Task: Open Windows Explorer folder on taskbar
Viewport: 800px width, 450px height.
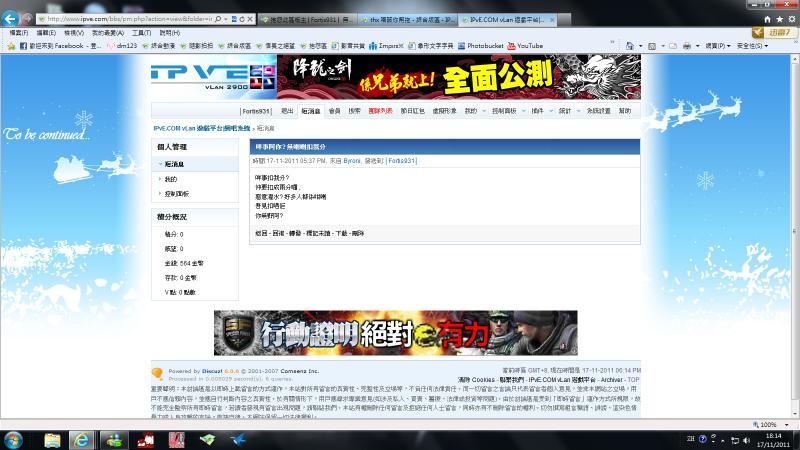Action: point(52,440)
